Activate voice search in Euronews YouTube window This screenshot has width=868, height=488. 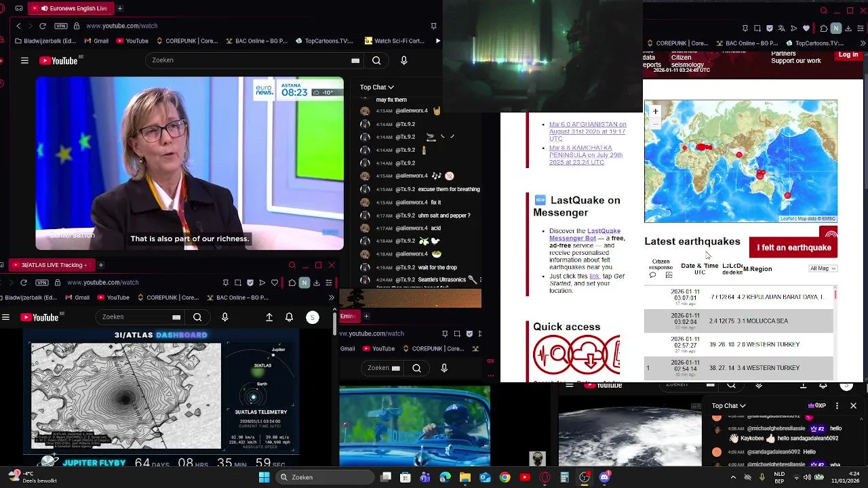point(403,60)
